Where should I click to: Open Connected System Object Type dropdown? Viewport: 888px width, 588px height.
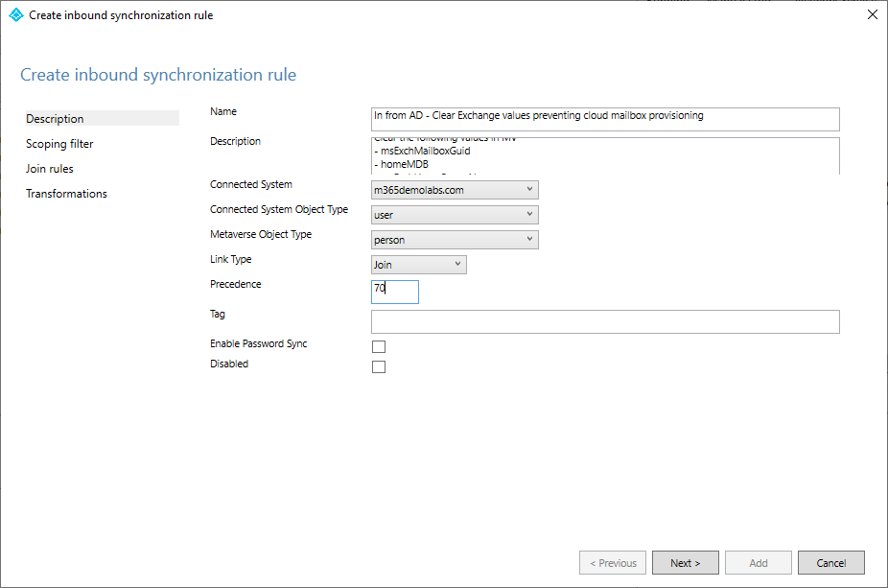pyautogui.click(x=455, y=215)
